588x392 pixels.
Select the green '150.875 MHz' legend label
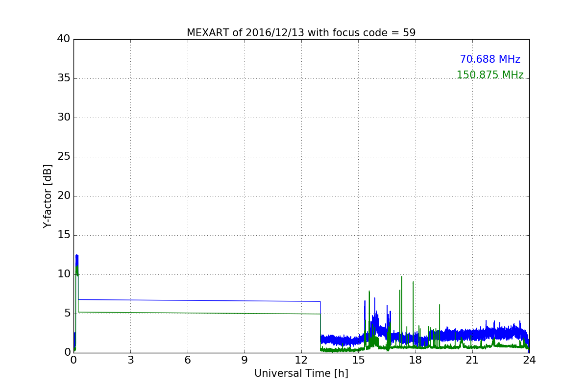[x=490, y=75]
